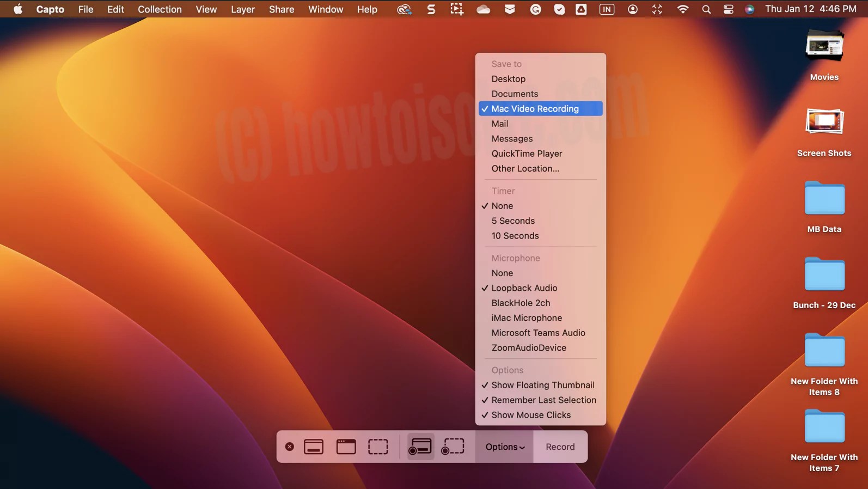Click the date and time in menu bar
The width and height of the screenshot is (868, 489).
811,9
